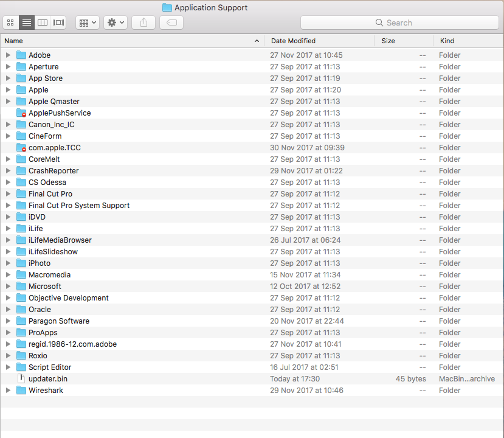Image resolution: width=504 pixels, height=438 pixels.
Task: Click the ProApps folder icon
Action: click(21, 333)
